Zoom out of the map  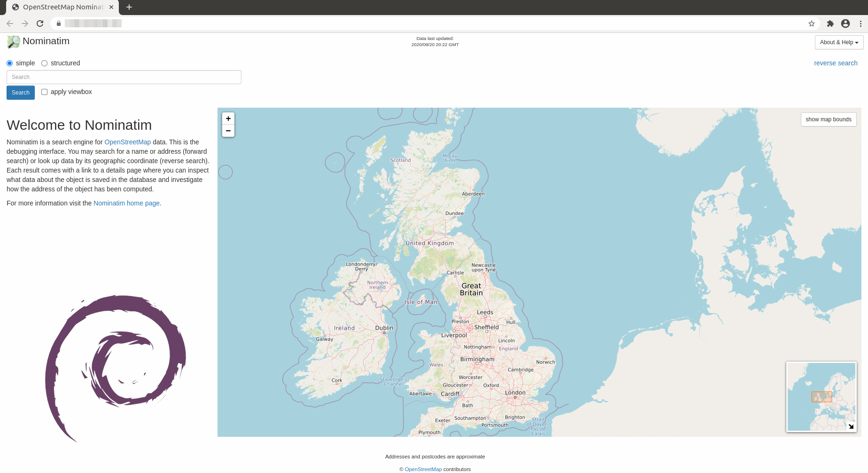point(228,131)
